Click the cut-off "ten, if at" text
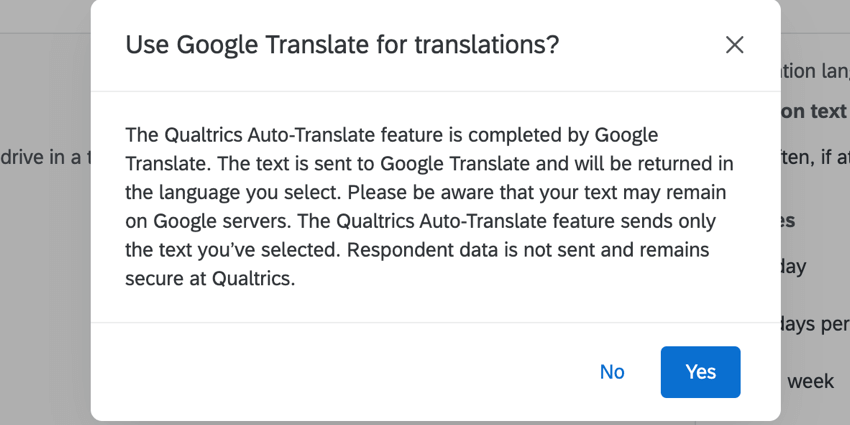The height and width of the screenshot is (425, 850). 814,157
